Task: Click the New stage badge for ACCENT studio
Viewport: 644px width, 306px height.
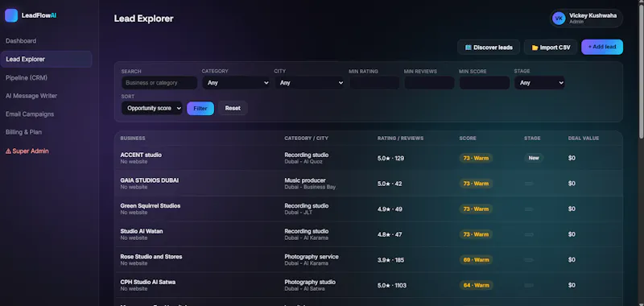Action: pos(534,158)
